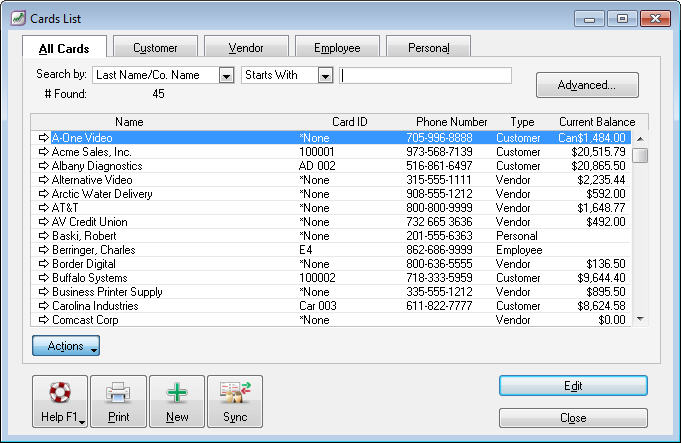Sort by the Card ID column header
681x443 pixels.
pyautogui.click(x=350, y=122)
